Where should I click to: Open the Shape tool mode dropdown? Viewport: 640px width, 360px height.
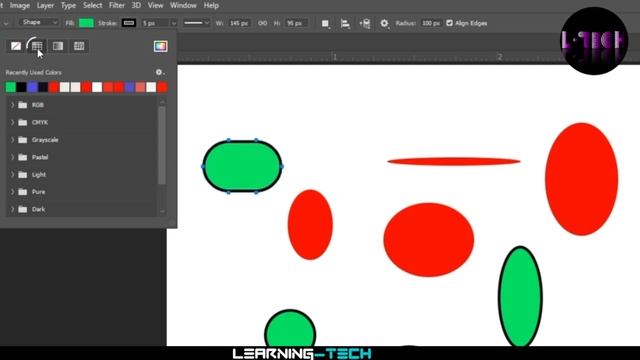click(x=39, y=22)
